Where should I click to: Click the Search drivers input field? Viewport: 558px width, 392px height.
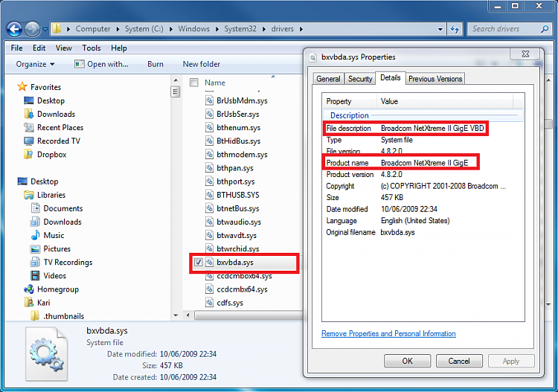(x=504, y=29)
